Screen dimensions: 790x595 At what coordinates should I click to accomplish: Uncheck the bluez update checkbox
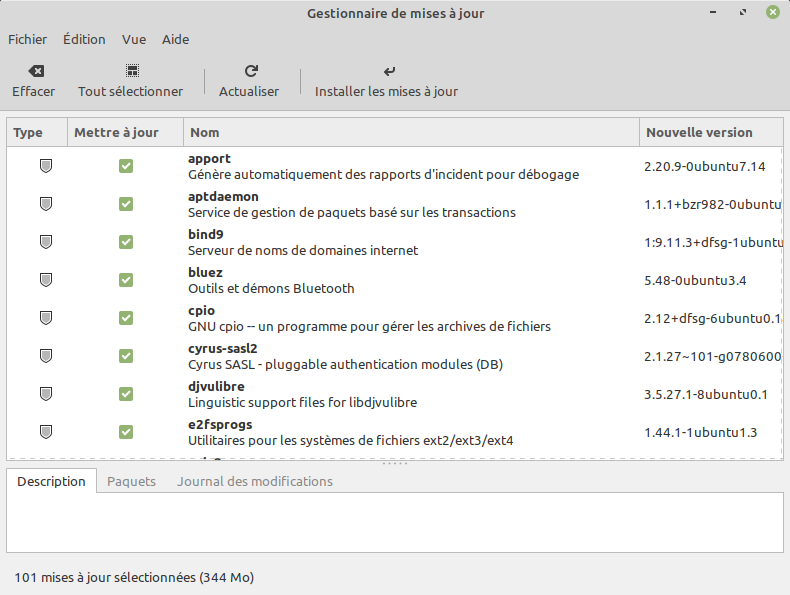126,280
